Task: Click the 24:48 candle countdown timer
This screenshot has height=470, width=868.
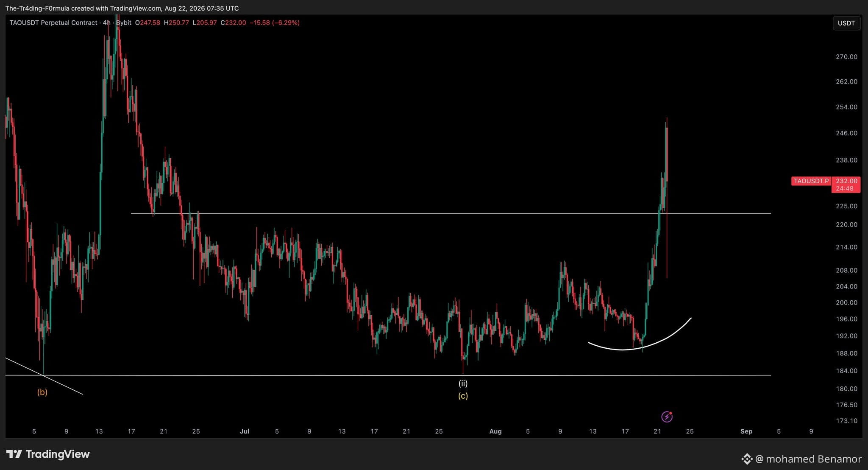Action: coord(845,188)
